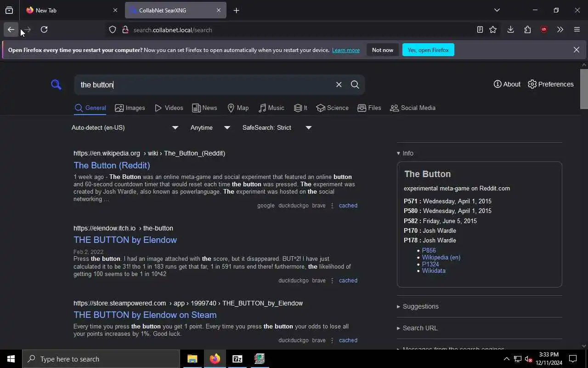Submit search with magnifier button
The height and width of the screenshot is (368, 588).
pos(355,85)
